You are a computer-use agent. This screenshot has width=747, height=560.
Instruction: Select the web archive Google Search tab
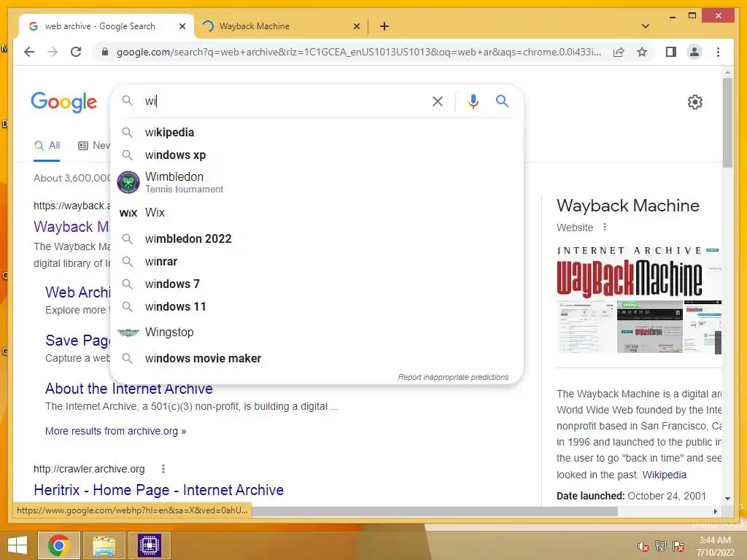tap(107, 26)
